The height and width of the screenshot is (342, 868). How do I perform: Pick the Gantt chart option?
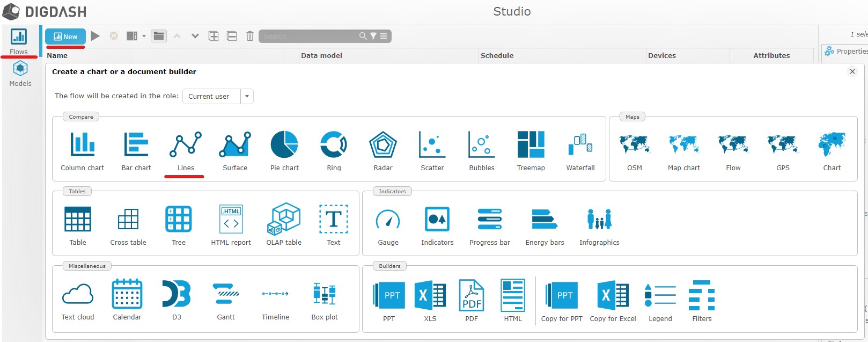[x=226, y=300]
